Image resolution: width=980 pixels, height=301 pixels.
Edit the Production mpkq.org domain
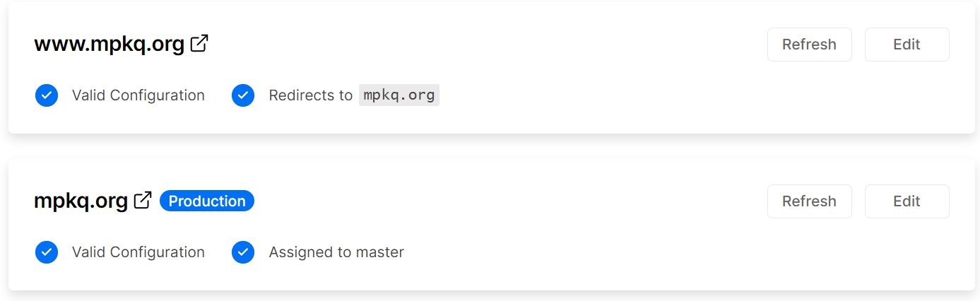pos(907,201)
